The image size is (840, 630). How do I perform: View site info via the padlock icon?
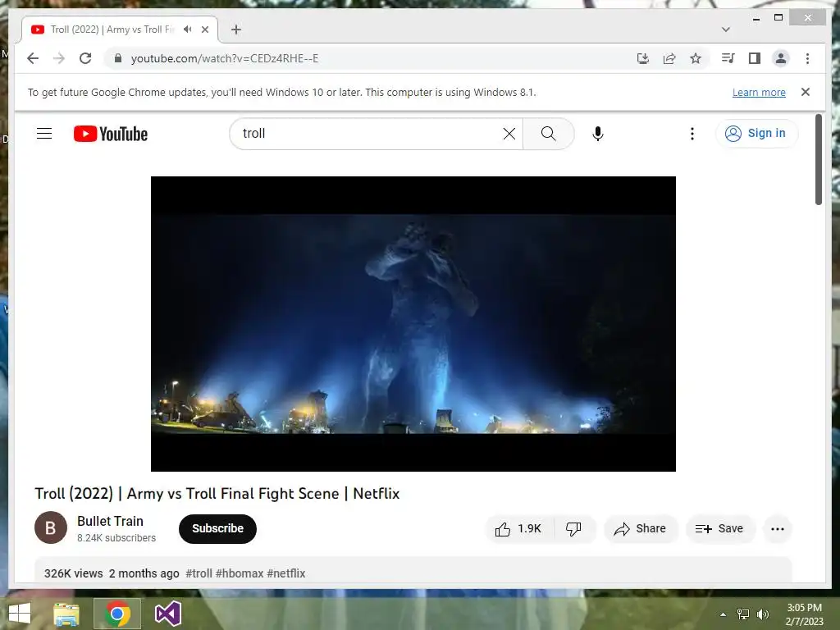(x=118, y=58)
